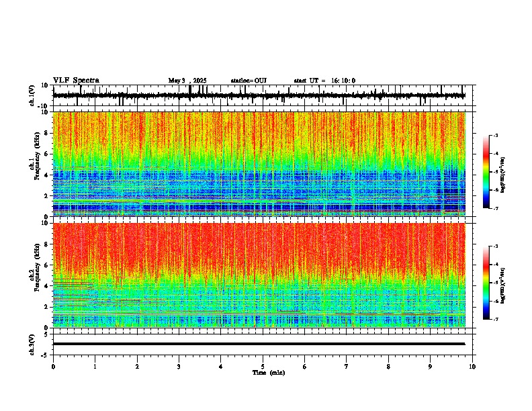Viewport: 532px width, 411px height.
Task: Click the "8" tick on Time axis
Action: [x=388, y=367]
